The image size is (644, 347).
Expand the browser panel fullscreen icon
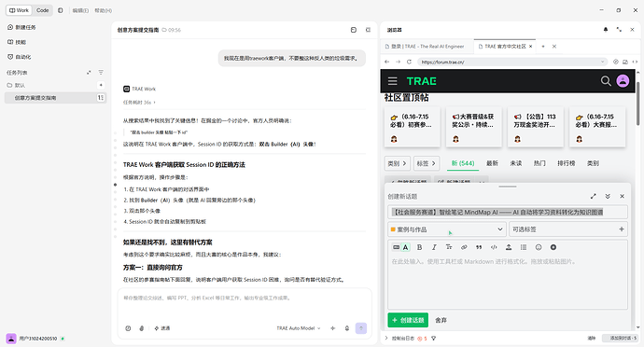[x=619, y=30]
